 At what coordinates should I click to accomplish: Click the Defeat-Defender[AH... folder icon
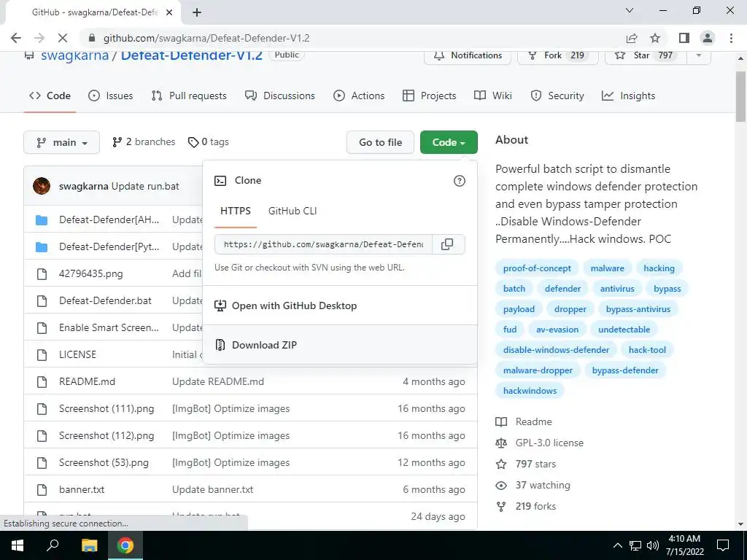42,220
